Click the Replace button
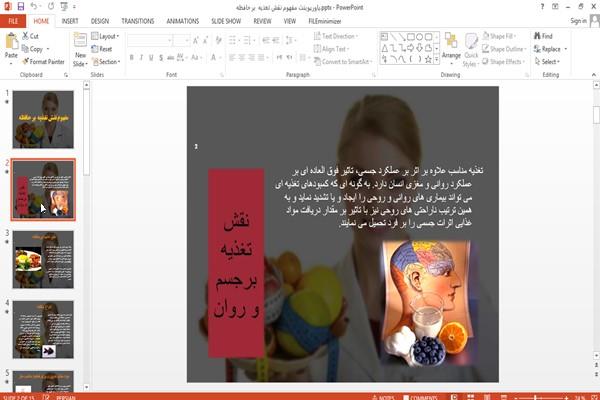 (x=550, y=49)
